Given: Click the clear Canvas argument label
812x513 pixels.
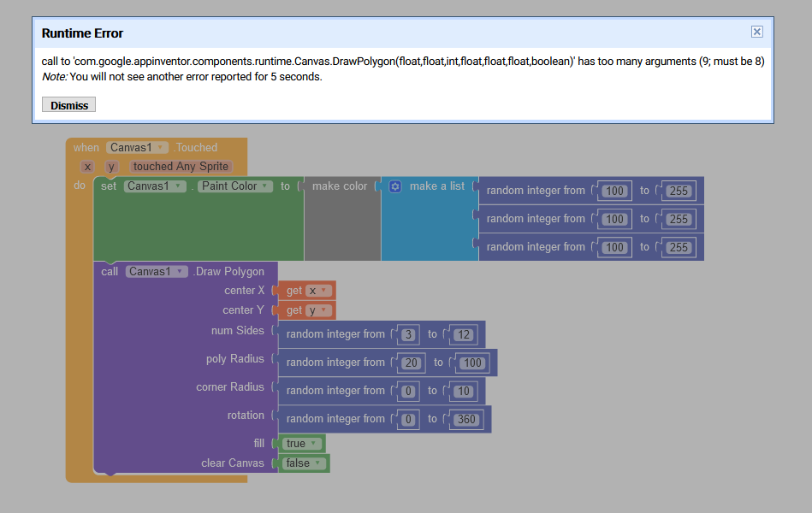Looking at the screenshot, I should [x=233, y=463].
